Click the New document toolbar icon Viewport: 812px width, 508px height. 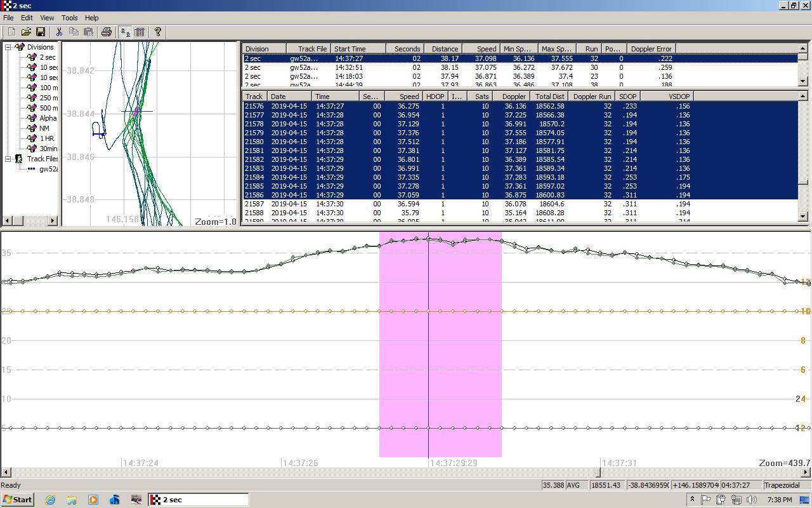pos(12,32)
